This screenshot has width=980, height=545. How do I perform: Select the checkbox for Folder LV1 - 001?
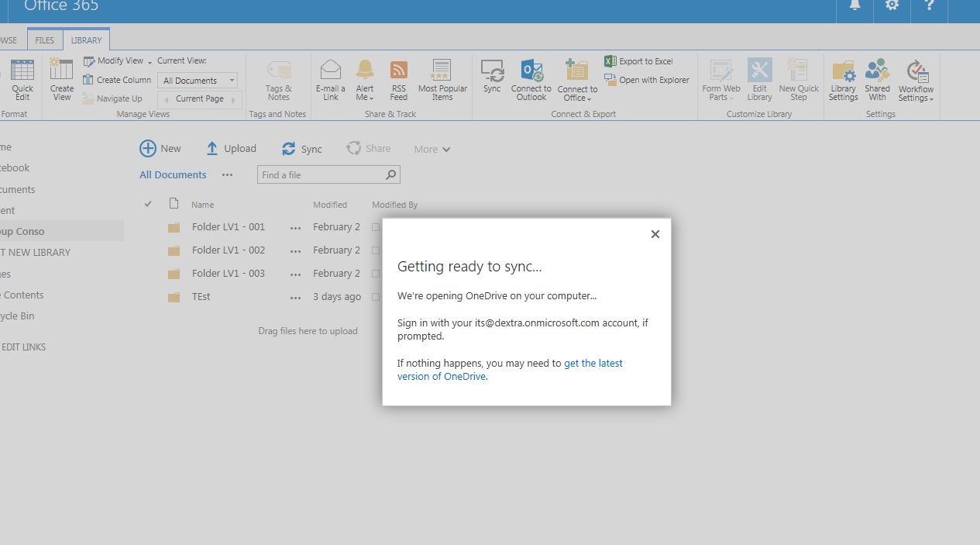(376, 226)
